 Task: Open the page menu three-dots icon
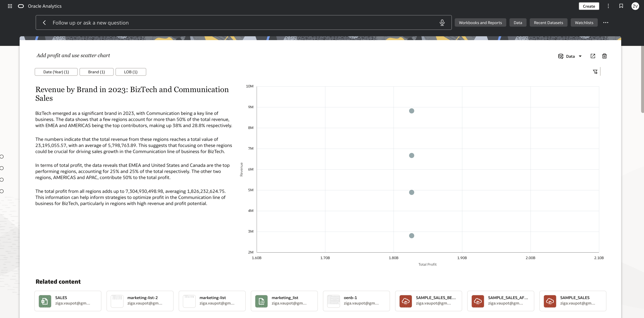608,6
